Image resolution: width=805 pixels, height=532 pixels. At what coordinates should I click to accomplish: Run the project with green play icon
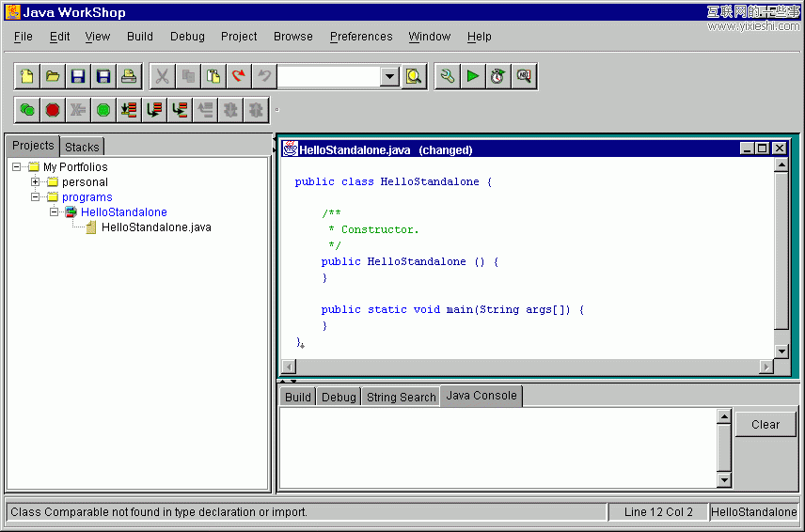pyautogui.click(x=473, y=77)
